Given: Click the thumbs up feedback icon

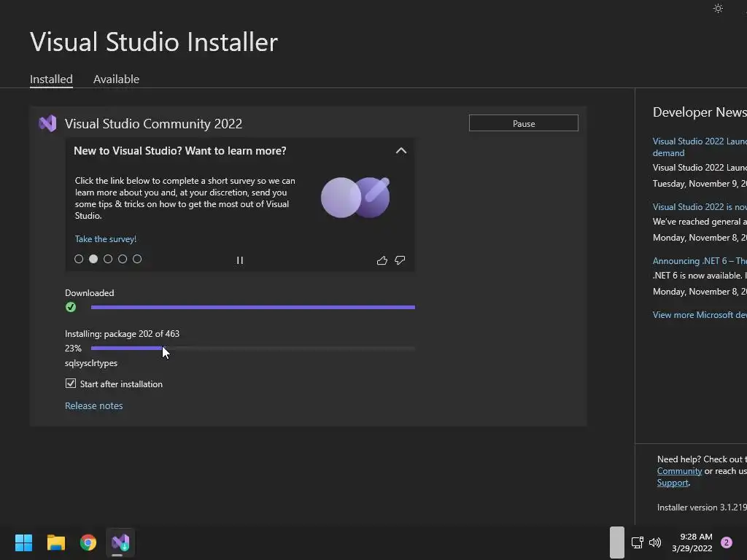Looking at the screenshot, I should coord(382,260).
